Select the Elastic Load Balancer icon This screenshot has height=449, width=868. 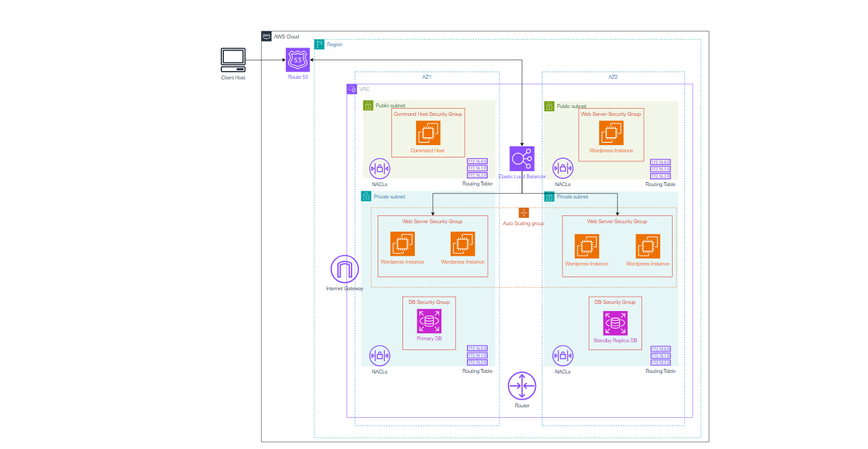point(522,159)
